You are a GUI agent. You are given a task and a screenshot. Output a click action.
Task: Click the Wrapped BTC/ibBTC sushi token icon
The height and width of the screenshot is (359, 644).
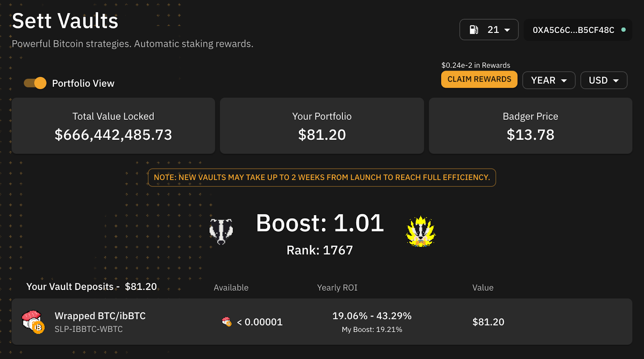coord(33,322)
